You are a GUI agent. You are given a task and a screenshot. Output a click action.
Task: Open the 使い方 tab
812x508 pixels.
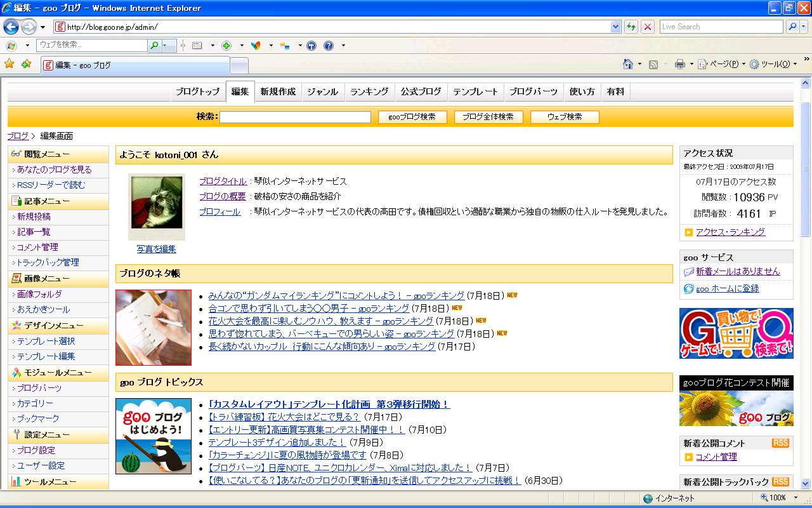pos(582,91)
